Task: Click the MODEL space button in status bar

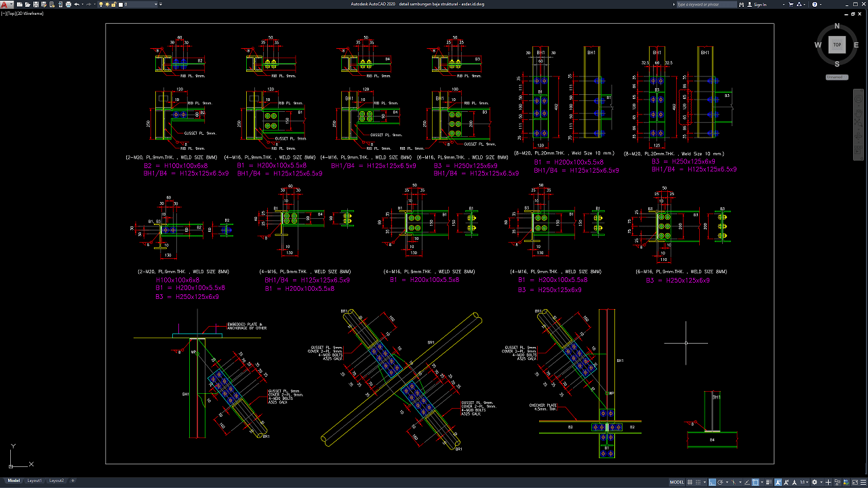Action: [677, 482]
